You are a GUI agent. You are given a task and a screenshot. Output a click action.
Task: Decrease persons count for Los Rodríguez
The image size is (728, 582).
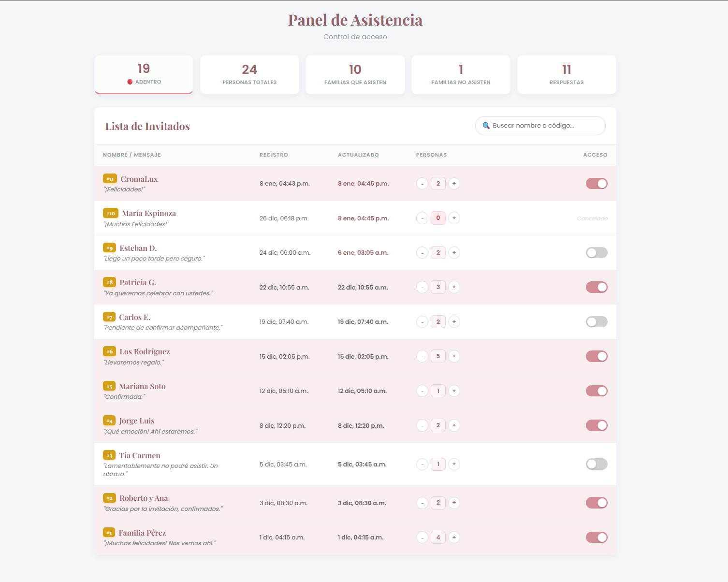point(422,356)
